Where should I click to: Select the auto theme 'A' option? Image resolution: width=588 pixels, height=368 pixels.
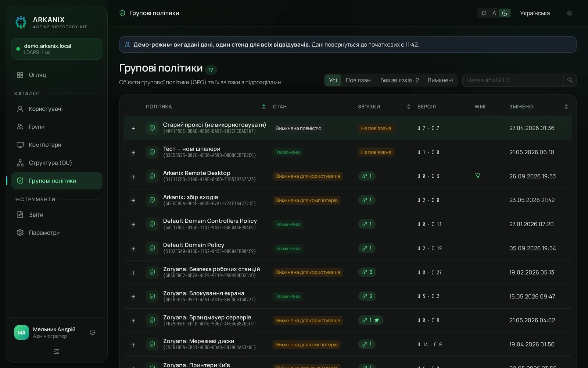pyautogui.click(x=494, y=13)
